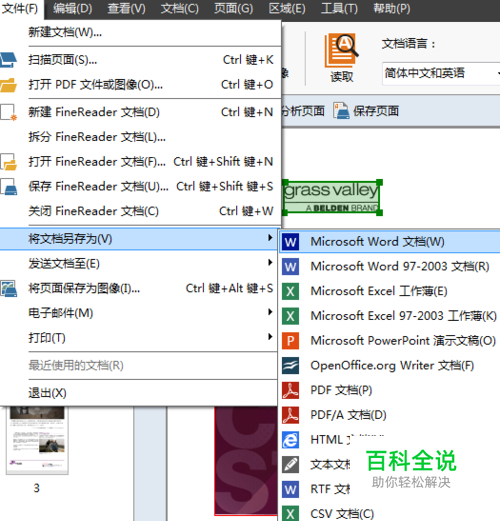The width and height of the screenshot is (500, 521).
Task: Click the Excel 工作簿 icon
Action: 290,291
